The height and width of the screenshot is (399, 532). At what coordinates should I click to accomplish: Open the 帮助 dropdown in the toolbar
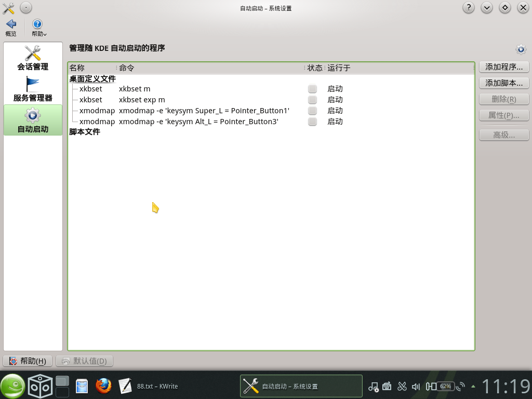pos(38,28)
